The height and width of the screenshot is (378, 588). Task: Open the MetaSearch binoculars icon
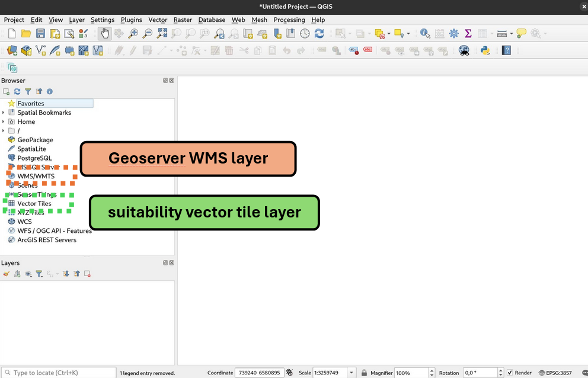pos(464,50)
